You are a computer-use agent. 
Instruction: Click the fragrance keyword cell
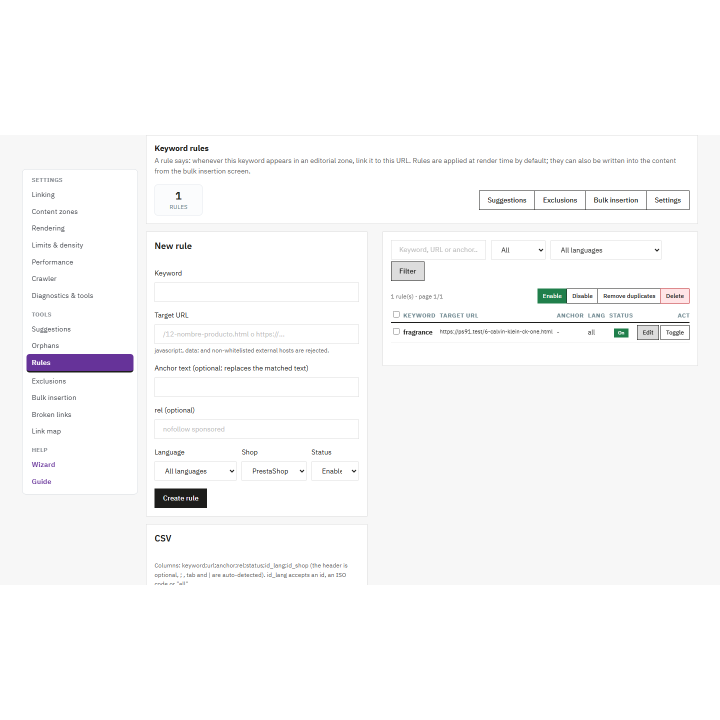pos(418,332)
